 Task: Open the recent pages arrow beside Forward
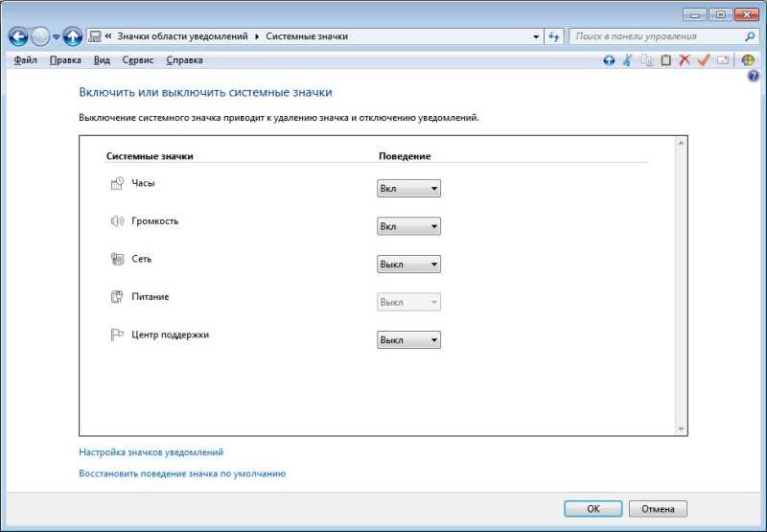57,36
